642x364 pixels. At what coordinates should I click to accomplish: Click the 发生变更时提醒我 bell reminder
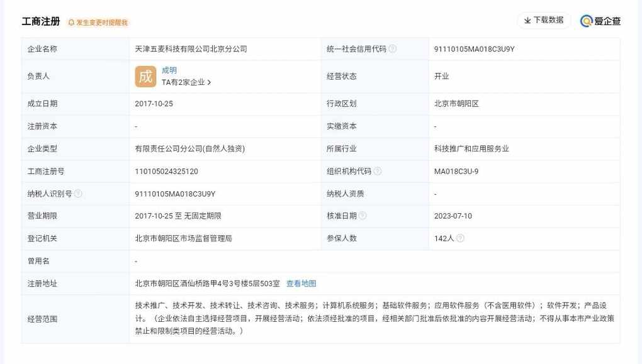point(98,23)
